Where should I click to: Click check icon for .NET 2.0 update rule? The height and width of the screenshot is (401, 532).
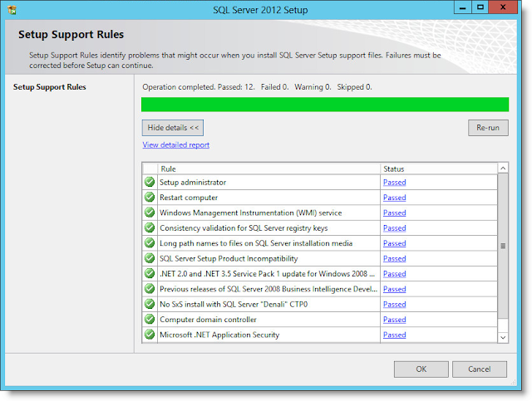[150, 273]
